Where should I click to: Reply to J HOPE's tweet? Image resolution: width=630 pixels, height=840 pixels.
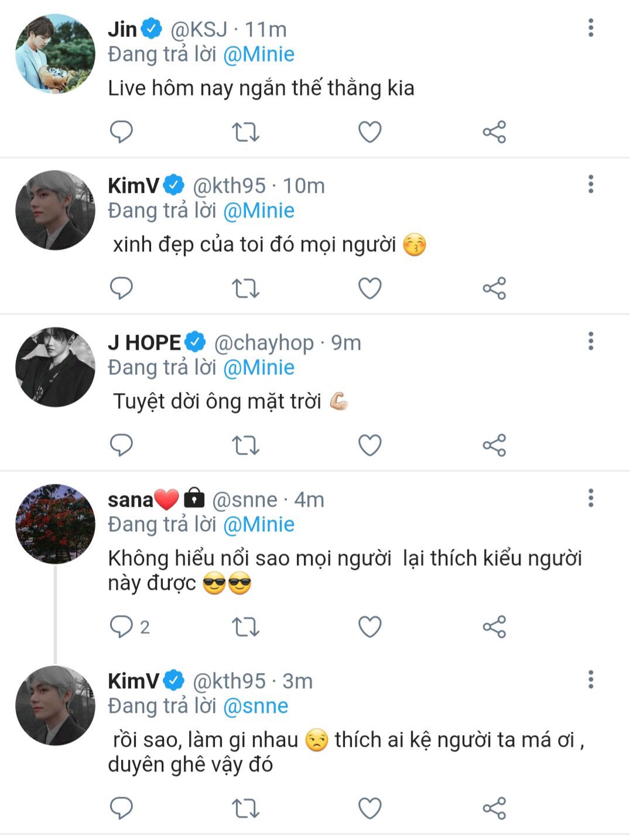[x=121, y=445]
